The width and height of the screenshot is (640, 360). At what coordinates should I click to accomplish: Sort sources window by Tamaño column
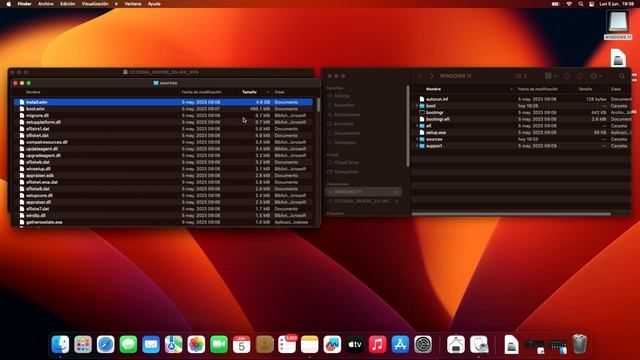point(249,92)
